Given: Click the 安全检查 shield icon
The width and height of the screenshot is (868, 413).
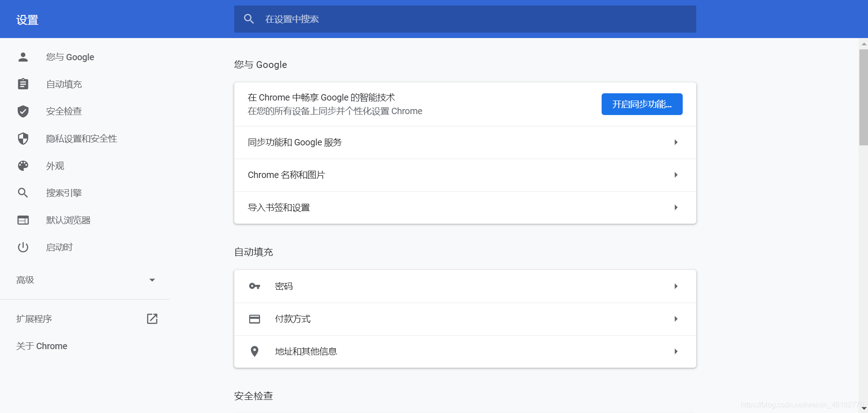Looking at the screenshot, I should coord(23,111).
